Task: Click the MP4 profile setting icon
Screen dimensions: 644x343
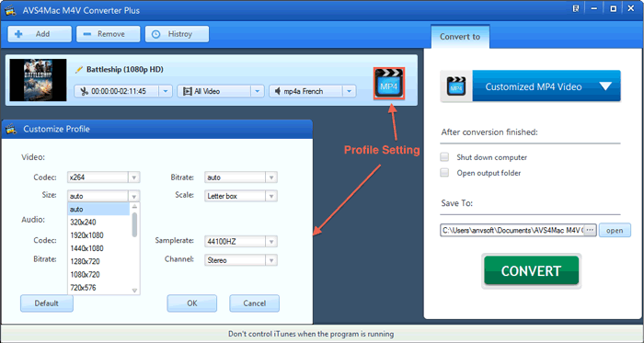Action: [389, 84]
